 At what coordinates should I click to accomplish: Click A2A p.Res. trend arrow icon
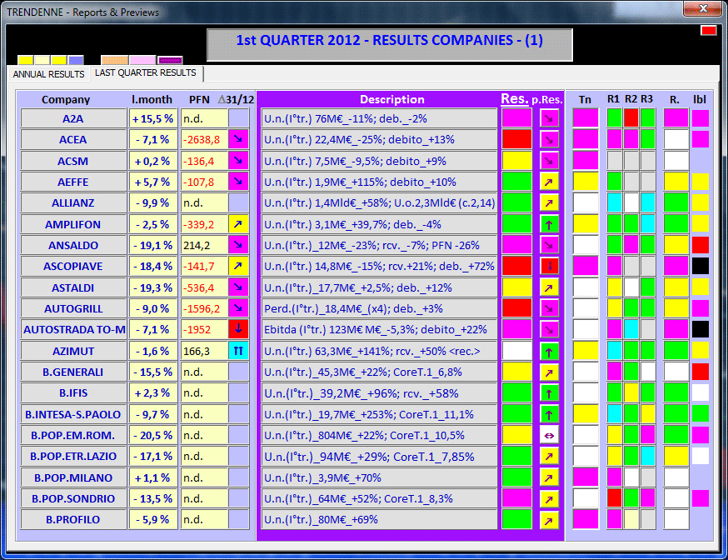[549, 118]
